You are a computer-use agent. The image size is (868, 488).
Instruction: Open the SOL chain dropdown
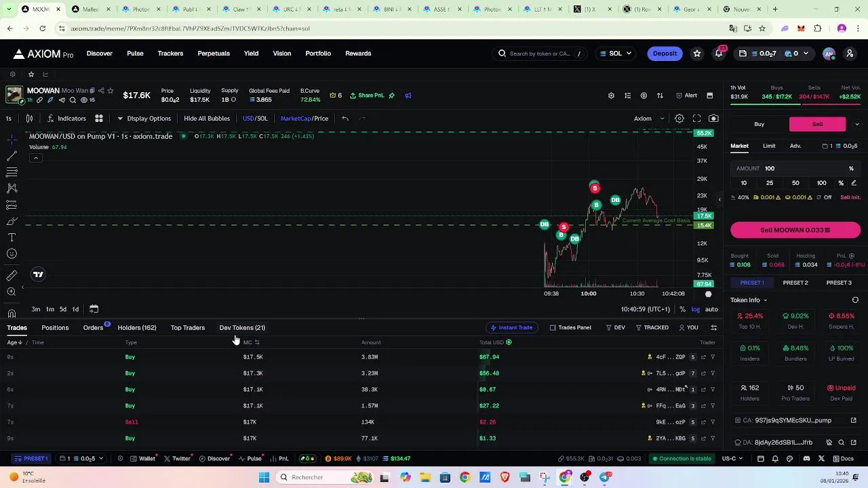(x=616, y=54)
